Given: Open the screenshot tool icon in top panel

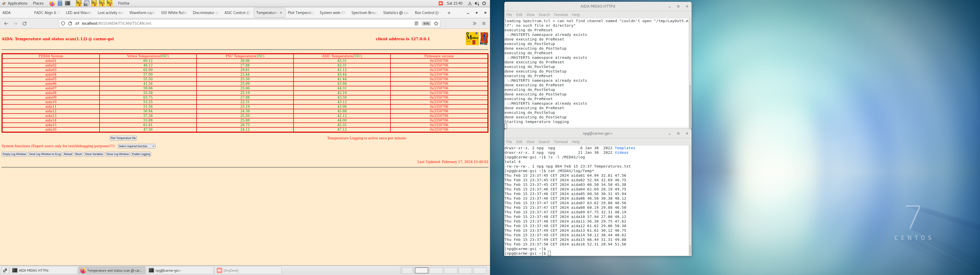Looking at the screenshot, I should pyautogui.click(x=87, y=3).
